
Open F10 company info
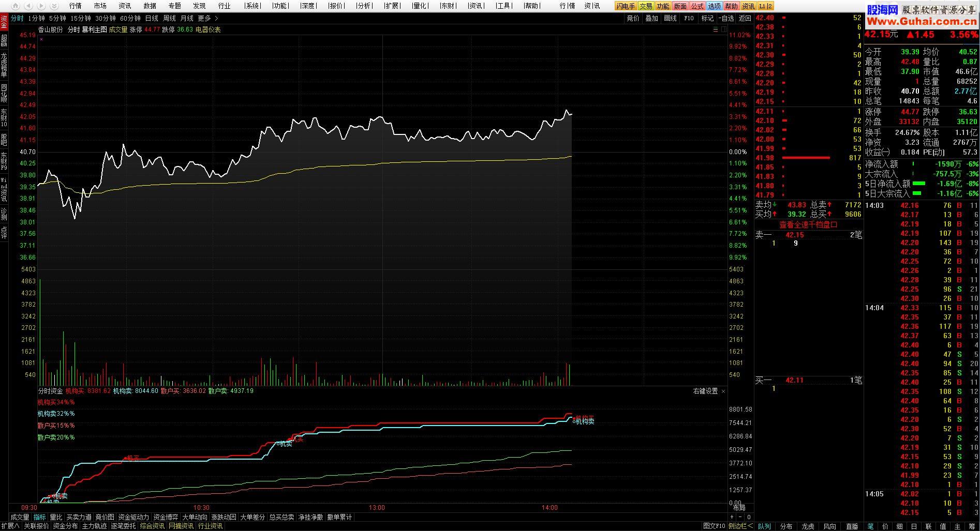(689, 18)
